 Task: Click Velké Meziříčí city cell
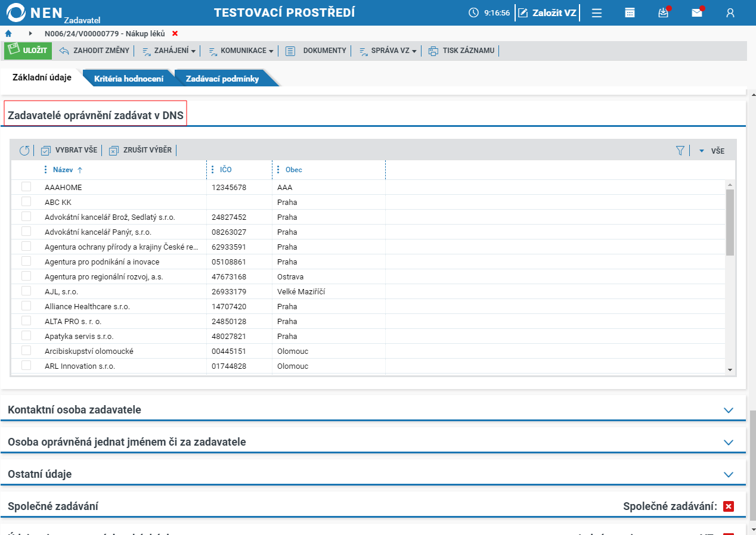301,292
